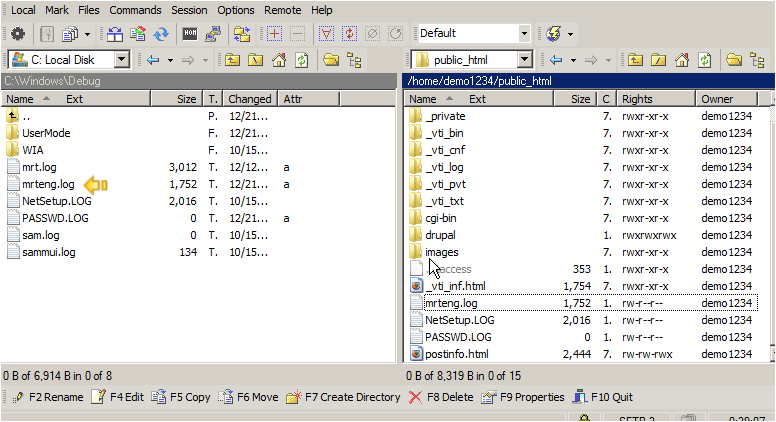Click the Preferences gear icon

(17, 34)
